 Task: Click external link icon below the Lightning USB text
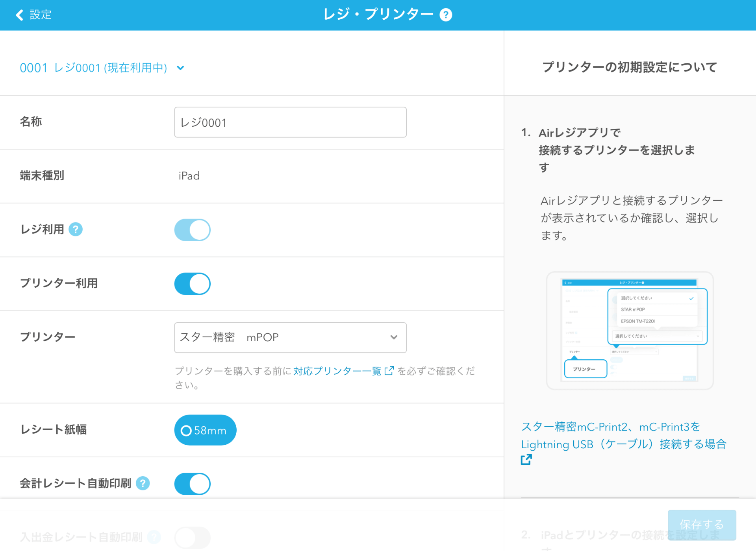[526, 459]
